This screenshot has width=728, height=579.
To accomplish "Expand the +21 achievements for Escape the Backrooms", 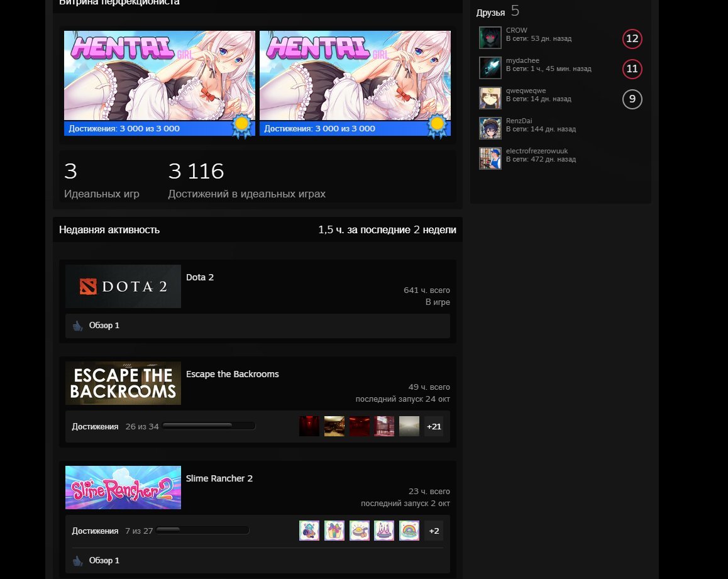I will tap(434, 426).
